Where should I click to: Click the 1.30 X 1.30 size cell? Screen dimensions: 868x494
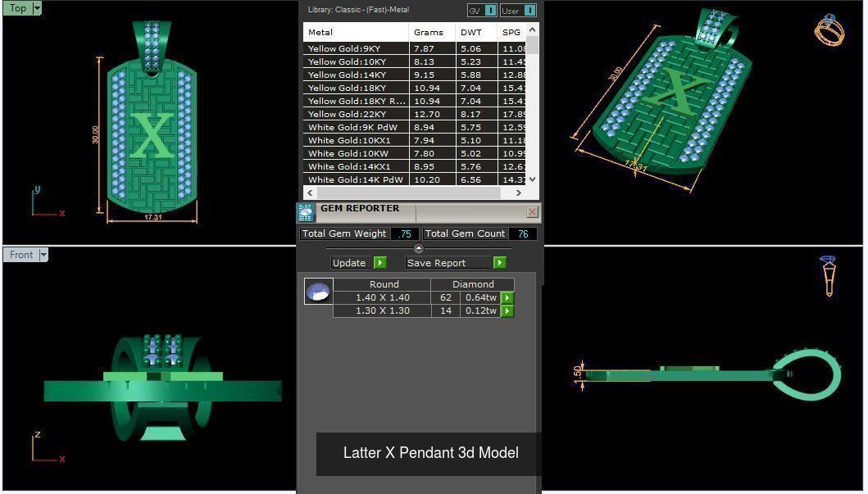(383, 310)
